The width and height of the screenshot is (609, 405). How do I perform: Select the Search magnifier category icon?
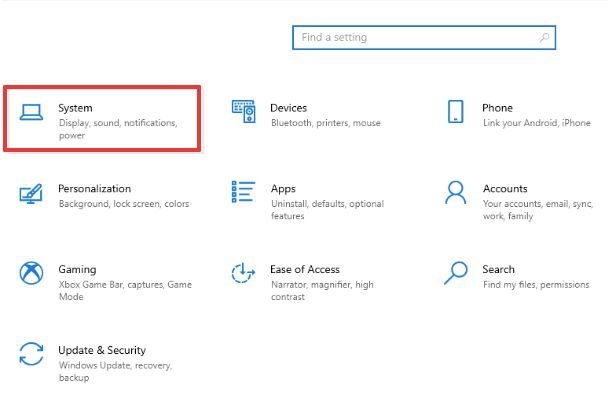coord(456,273)
